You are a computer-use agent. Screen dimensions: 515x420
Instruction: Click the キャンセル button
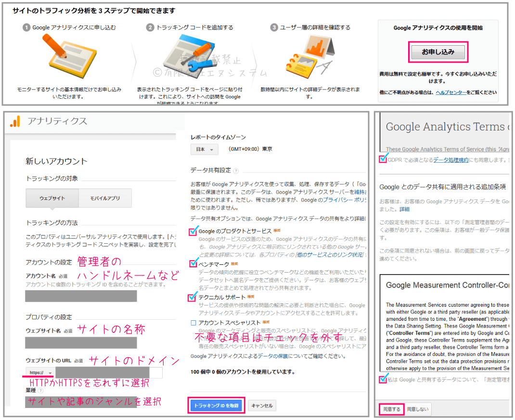262,406
